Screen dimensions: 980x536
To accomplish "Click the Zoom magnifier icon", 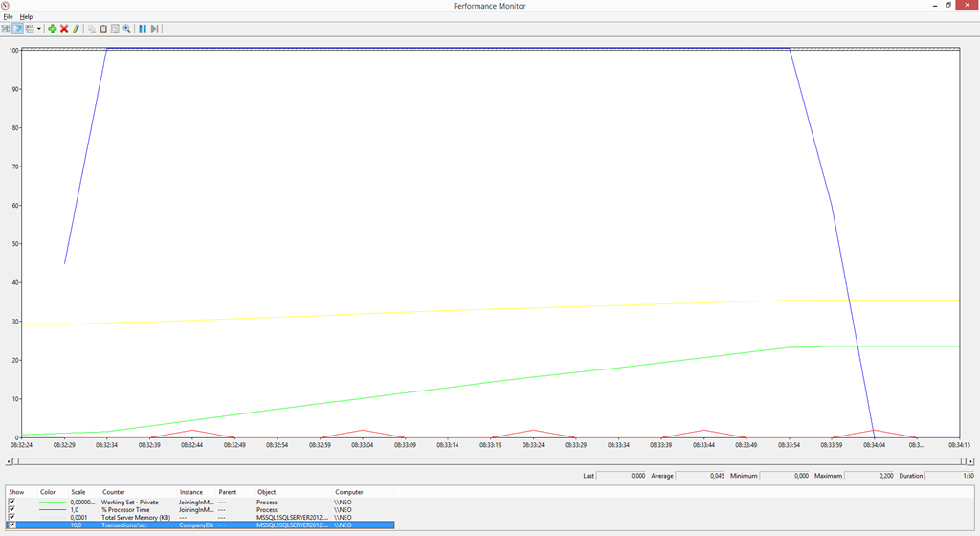I will point(126,29).
